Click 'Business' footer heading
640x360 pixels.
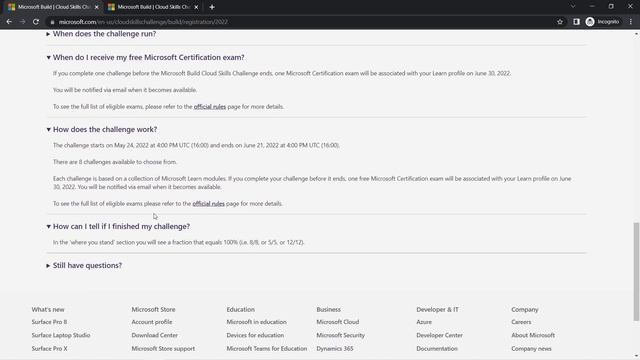click(x=329, y=309)
